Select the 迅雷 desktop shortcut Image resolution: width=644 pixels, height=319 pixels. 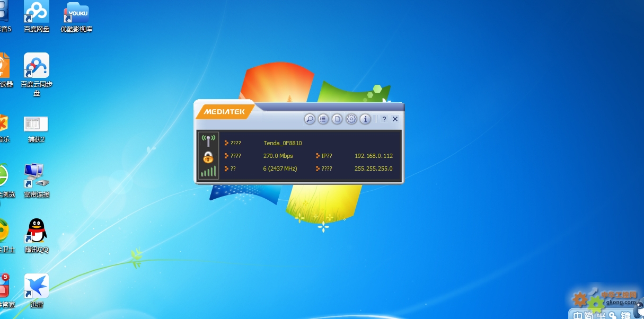(37, 291)
